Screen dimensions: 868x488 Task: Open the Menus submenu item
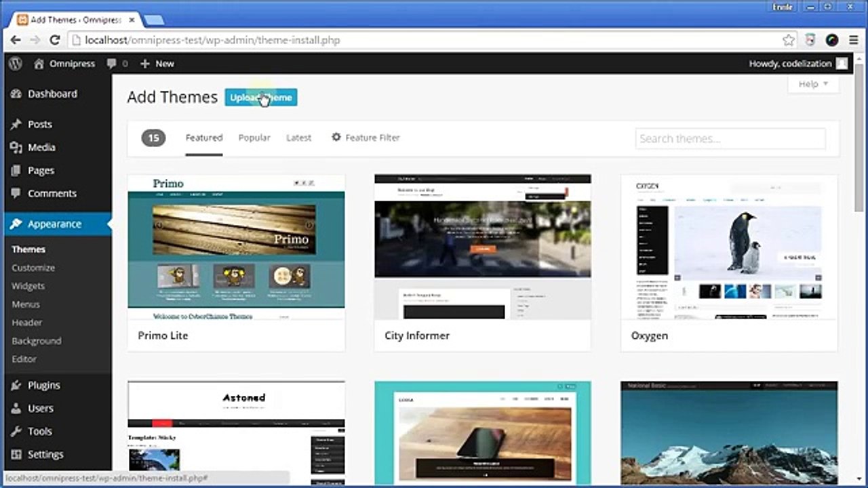click(26, 304)
